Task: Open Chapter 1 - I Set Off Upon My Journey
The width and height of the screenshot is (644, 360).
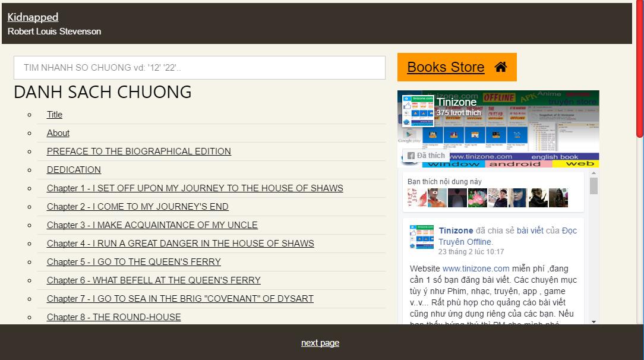Action: tap(195, 188)
